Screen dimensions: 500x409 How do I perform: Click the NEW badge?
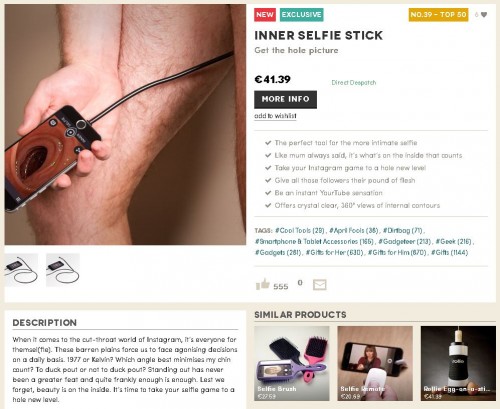(x=265, y=15)
